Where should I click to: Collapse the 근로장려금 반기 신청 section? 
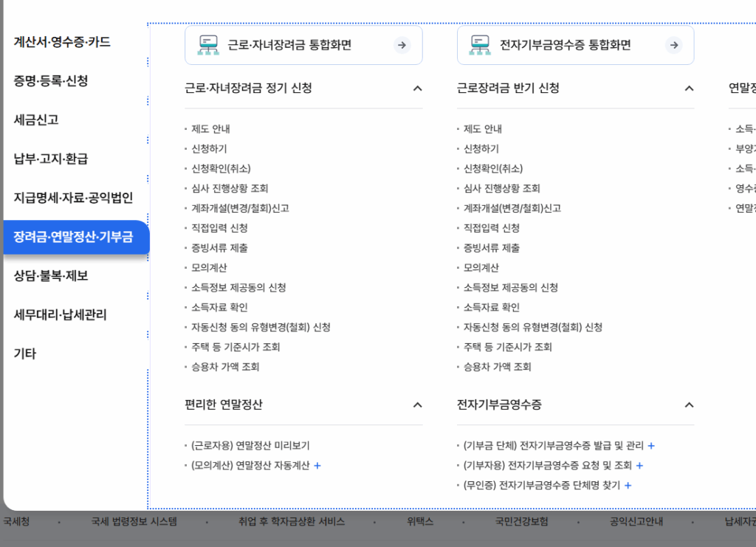pyautogui.click(x=690, y=88)
